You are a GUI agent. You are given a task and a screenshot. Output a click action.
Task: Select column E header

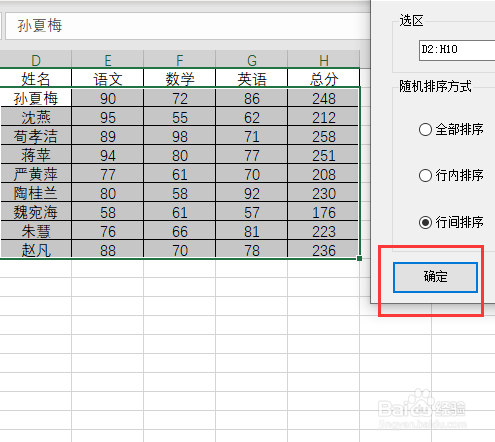point(108,60)
